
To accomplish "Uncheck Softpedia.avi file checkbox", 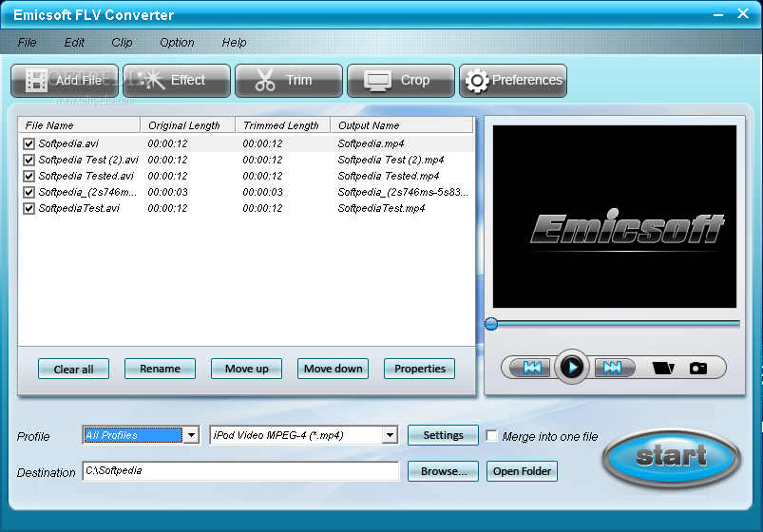I will pyautogui.click(x=29, y=144).
